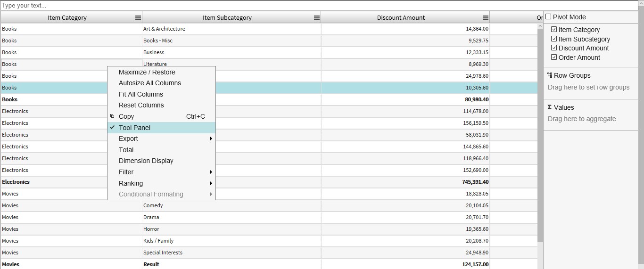The width and height of the screenshot is (644, 269).
Task: Uncheck the Order Amount column checkbox
Action: (x=554, y=57)
